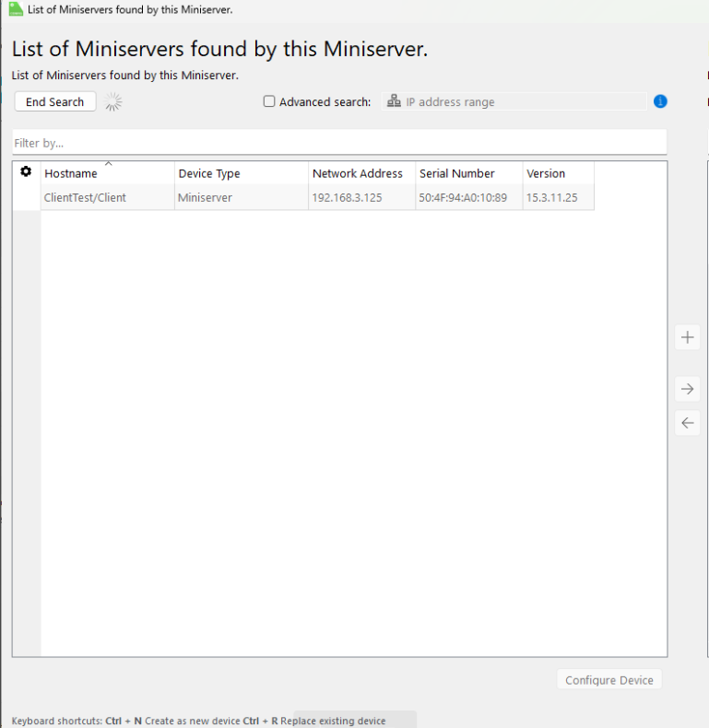Enable the Advanced search checkbox
Viewport: 709px width, 728px height.
pos(269,102)
